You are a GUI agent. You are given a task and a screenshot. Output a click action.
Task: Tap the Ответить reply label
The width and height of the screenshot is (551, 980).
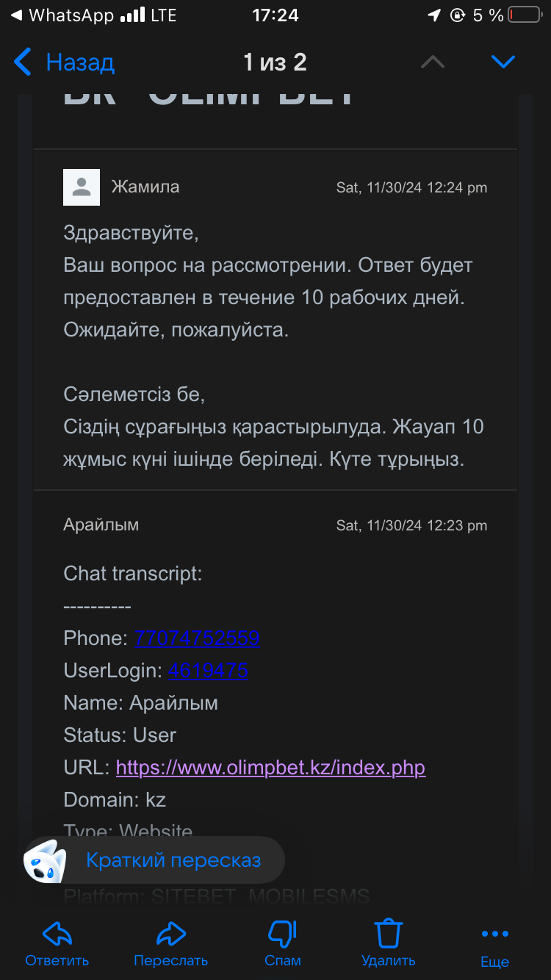click(x=57, y=960)
